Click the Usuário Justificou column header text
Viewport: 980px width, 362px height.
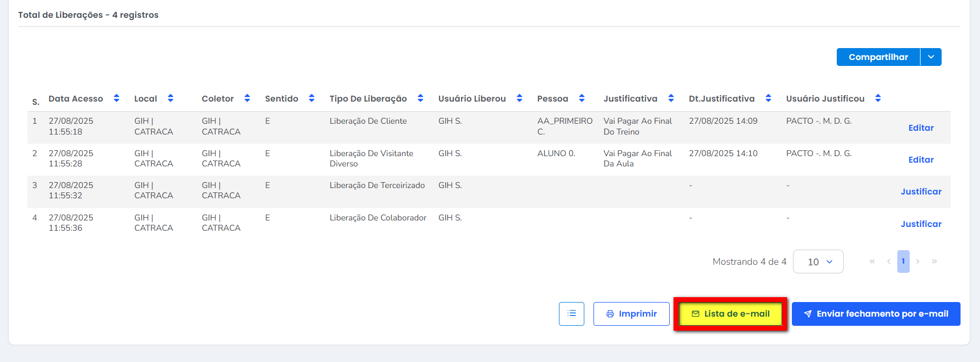click(825, 98)
